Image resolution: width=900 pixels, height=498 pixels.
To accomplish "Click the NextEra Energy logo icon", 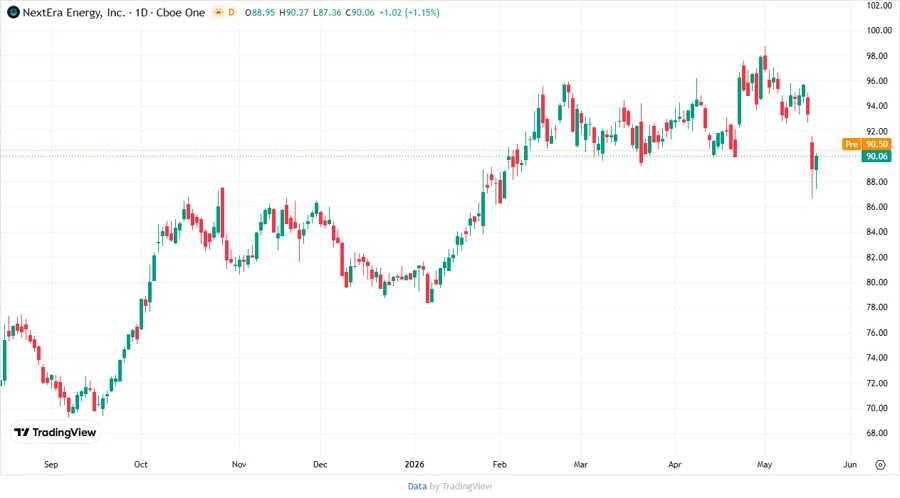I will pyautogui.click(x=13, y=12).
